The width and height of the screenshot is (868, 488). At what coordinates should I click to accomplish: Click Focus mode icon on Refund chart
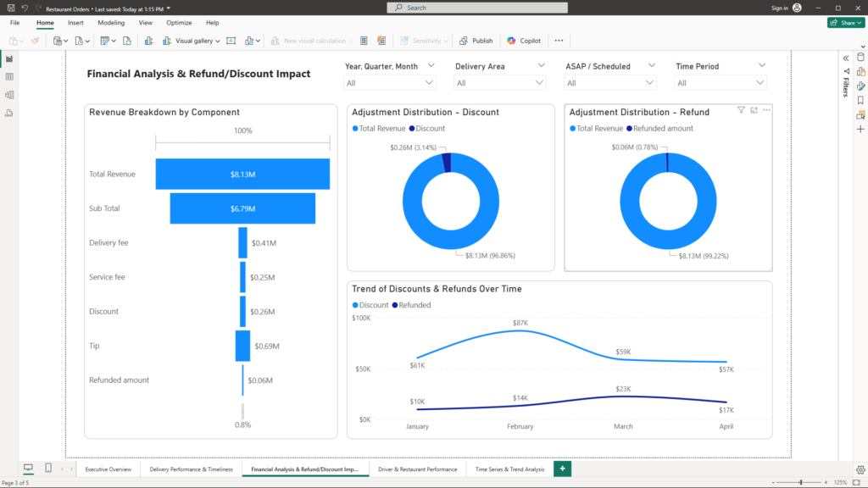tap(754, 110)
